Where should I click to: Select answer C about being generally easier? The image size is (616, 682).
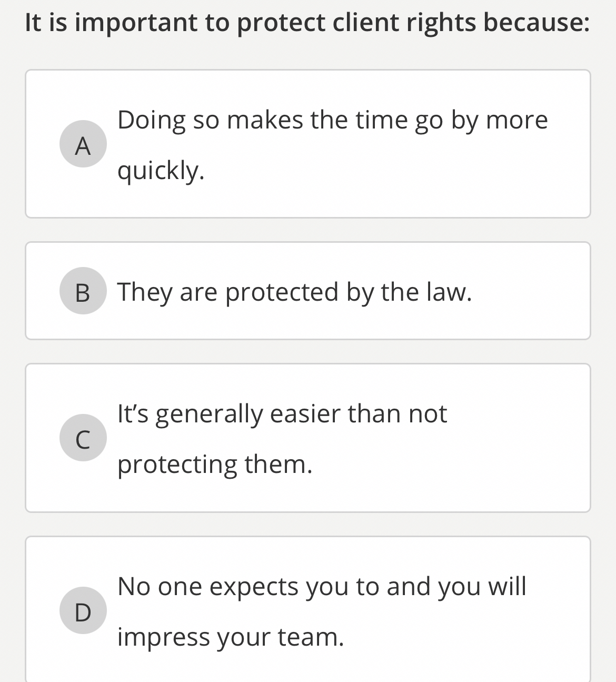pos(308,437)
